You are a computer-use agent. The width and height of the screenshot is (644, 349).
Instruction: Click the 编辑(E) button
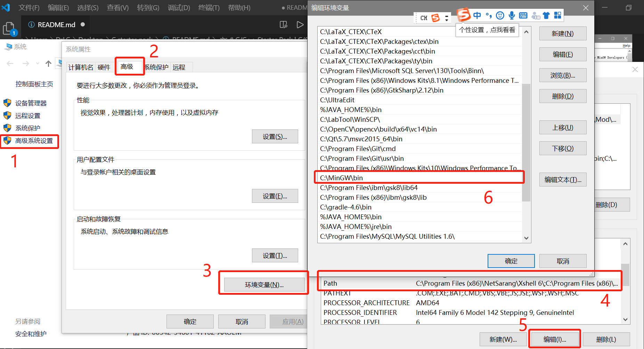(x=563, y=54)
